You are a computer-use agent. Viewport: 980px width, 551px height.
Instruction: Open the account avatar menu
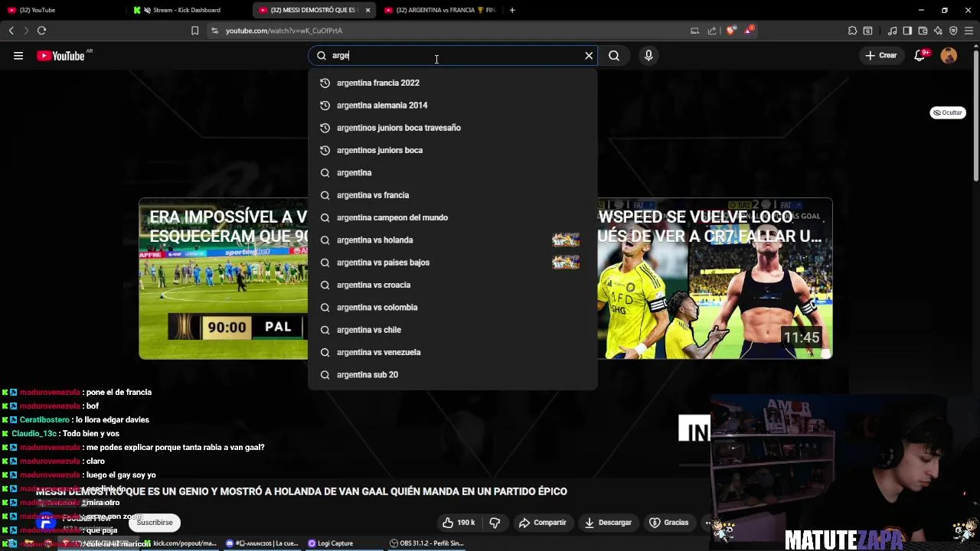(949, 55)
